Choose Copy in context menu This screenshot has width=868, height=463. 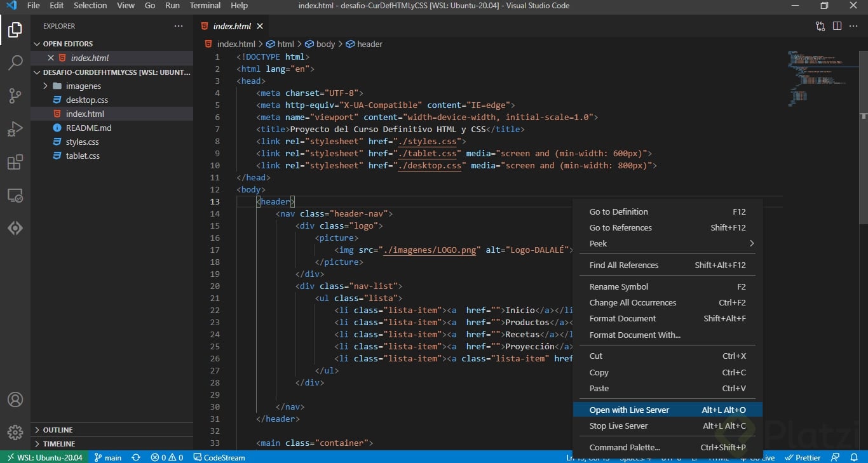coord(667,372)
